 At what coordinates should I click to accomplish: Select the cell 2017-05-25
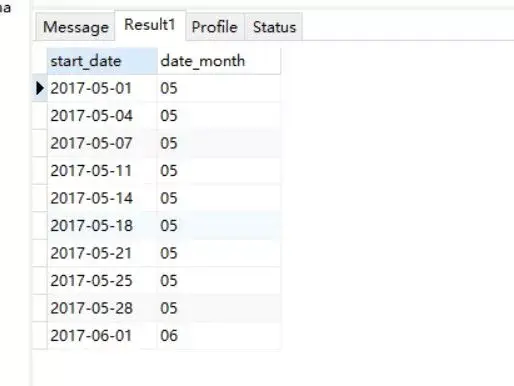[x=102, y=280]
